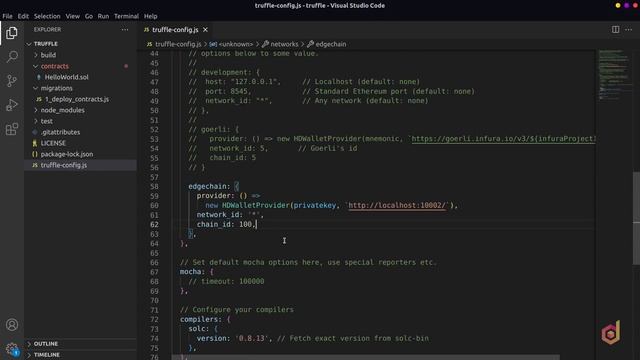This screenshot has width=640, height=360.
Task: Click the Split Editor Right icon
Action: tap(615, 29)
